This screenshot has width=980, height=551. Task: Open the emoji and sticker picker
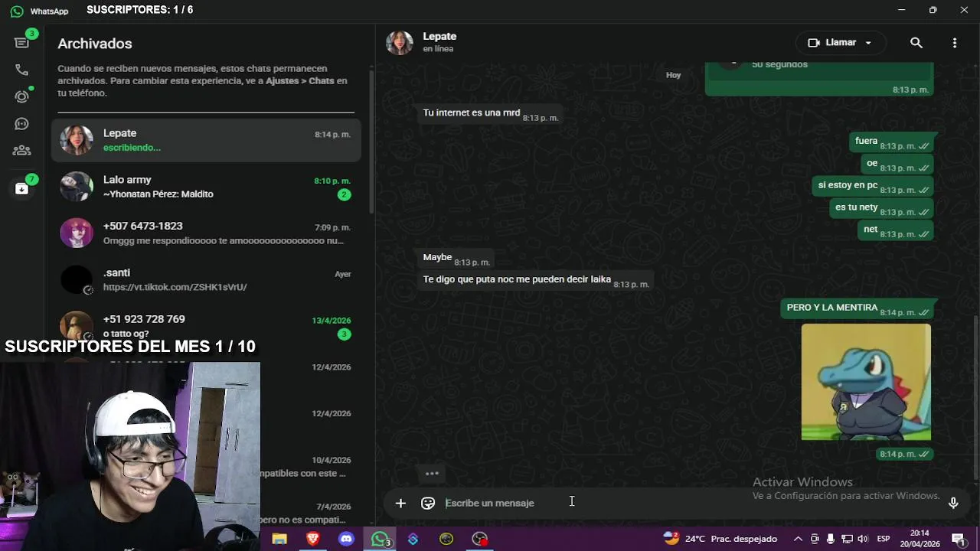tap(428, 503)
